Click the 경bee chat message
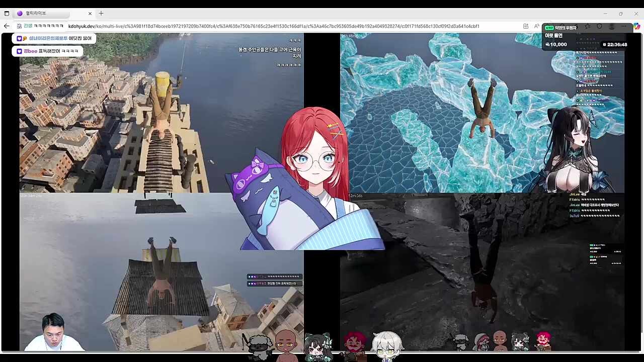Viewport: 644px width, 362px height. (x=48, y=51)
